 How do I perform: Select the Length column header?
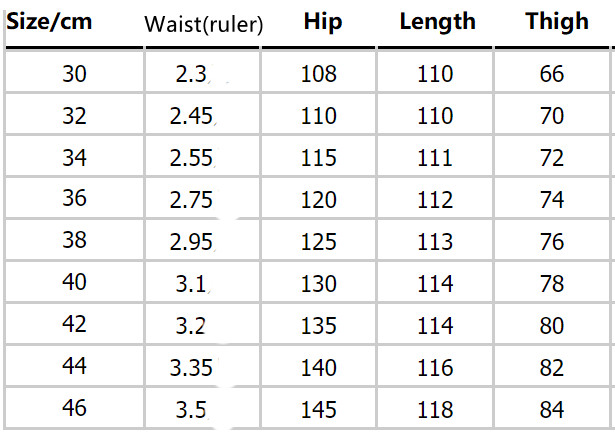coord(437,22)
